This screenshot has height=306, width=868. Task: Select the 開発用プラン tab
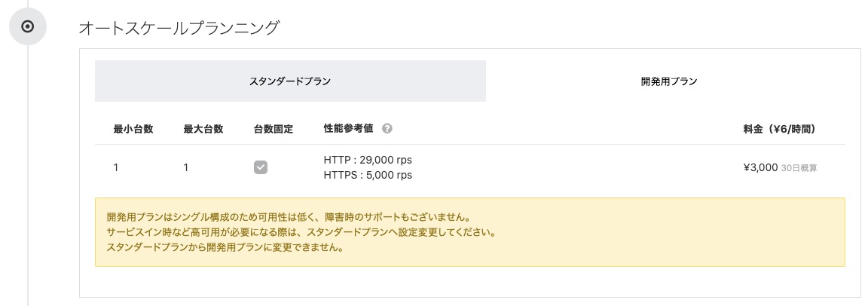click(x=668, y=81)
